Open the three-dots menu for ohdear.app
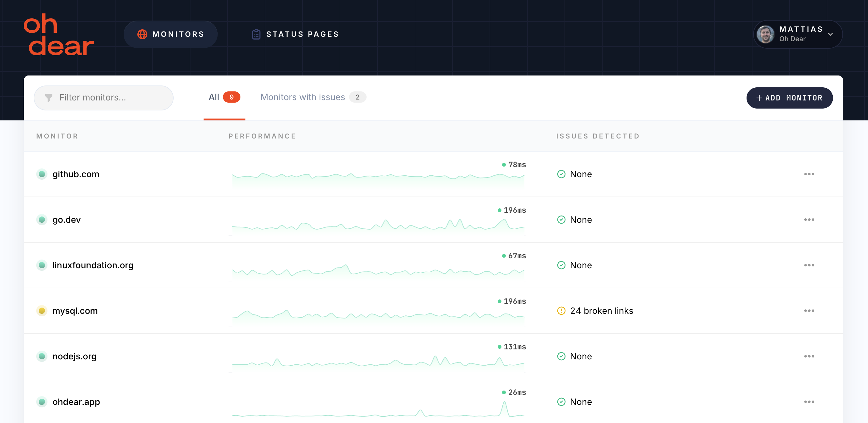Viewport: 868px width, 423px height. coord(809,402)
